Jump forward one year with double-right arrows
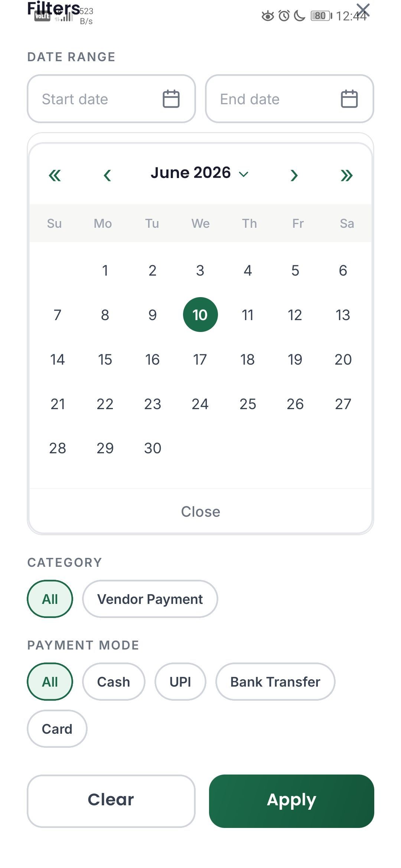The width and height of the screenshot is (401, 868). pos(347,175)
